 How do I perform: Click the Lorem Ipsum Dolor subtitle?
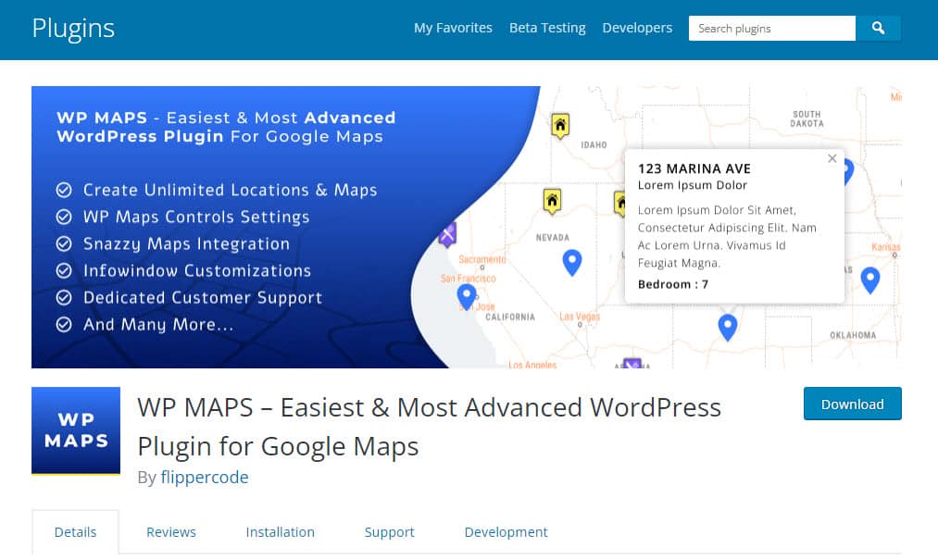pyautogui.click(x=692, y=185)
